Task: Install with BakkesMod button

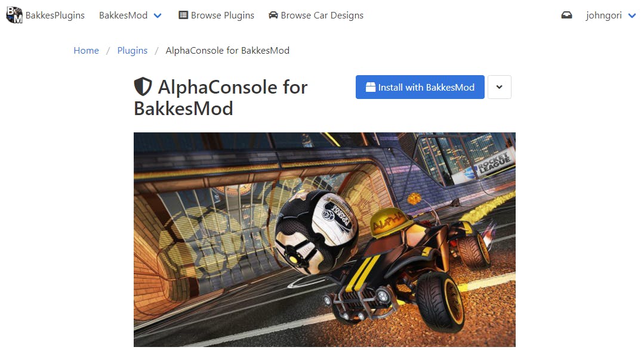Action: pyautogui.click(x=420, y=87)
